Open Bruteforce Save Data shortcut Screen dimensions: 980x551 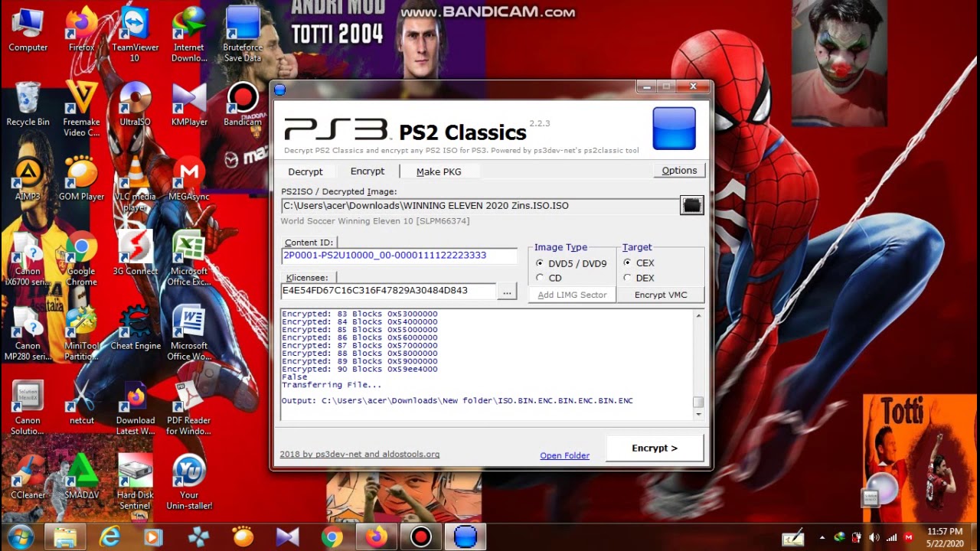pos(243,34)
